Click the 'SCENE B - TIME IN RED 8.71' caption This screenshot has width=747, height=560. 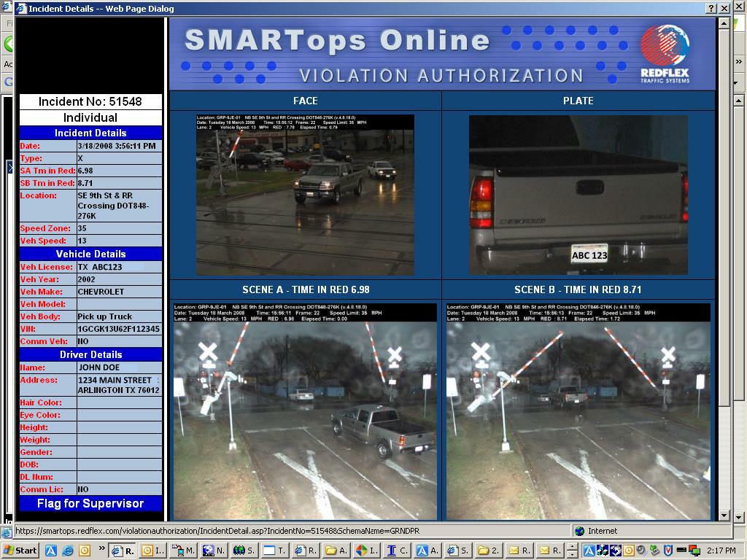tap(578, 289)
